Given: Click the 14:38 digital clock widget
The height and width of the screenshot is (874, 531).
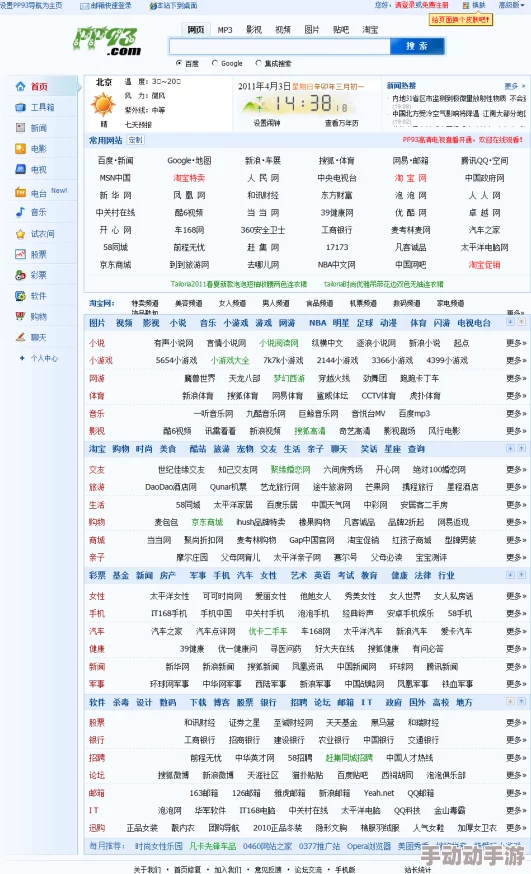Looking at the screenshot, I should click(310, 104).
